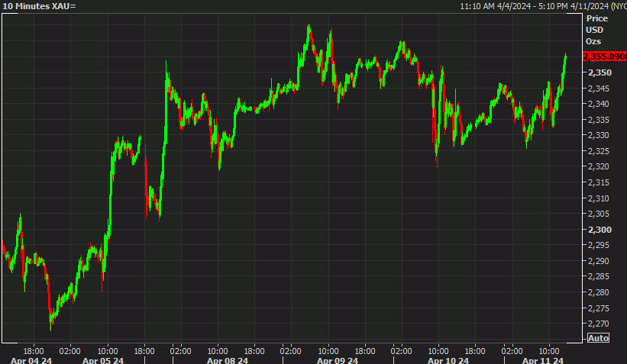Image resolution: width=627 pixels, height=364 pixels.
Task: Click the 2,285 price axis label
Action: point(599,276)
